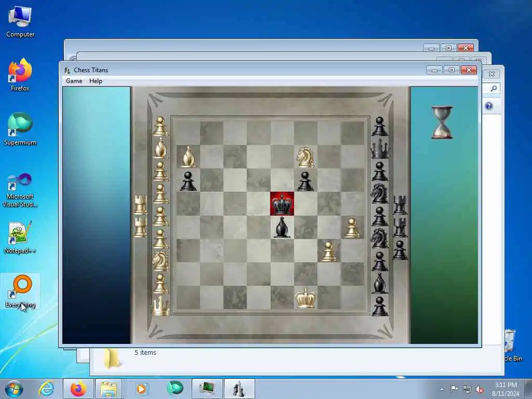The image size is (532, 399).
Task: Maximize the rearmost background window
Action: pos(448,48)
